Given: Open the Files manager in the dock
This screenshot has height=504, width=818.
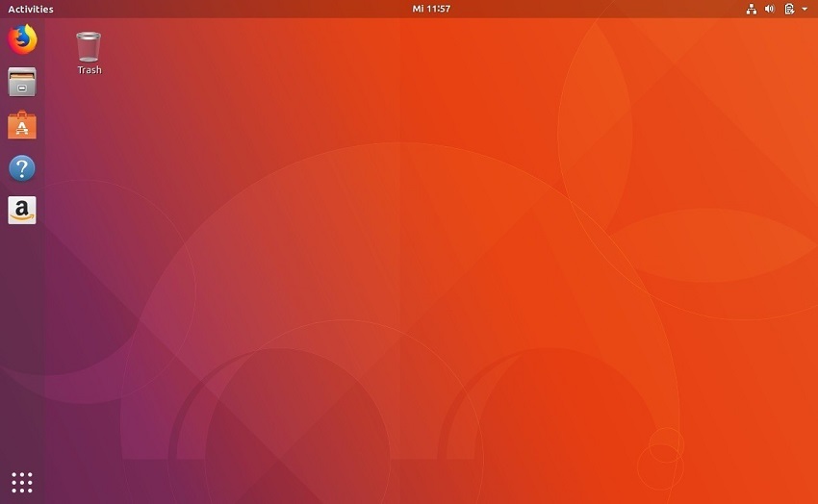Looking at the screenshot, I should [x=21, y=83].
